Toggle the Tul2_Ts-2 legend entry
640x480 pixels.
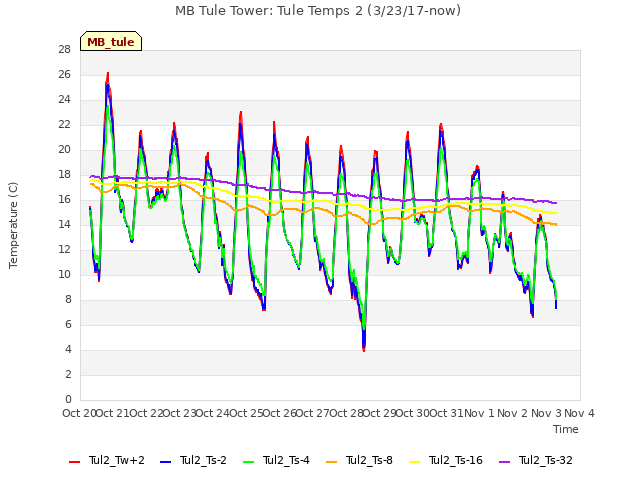(x=193, y=460)
